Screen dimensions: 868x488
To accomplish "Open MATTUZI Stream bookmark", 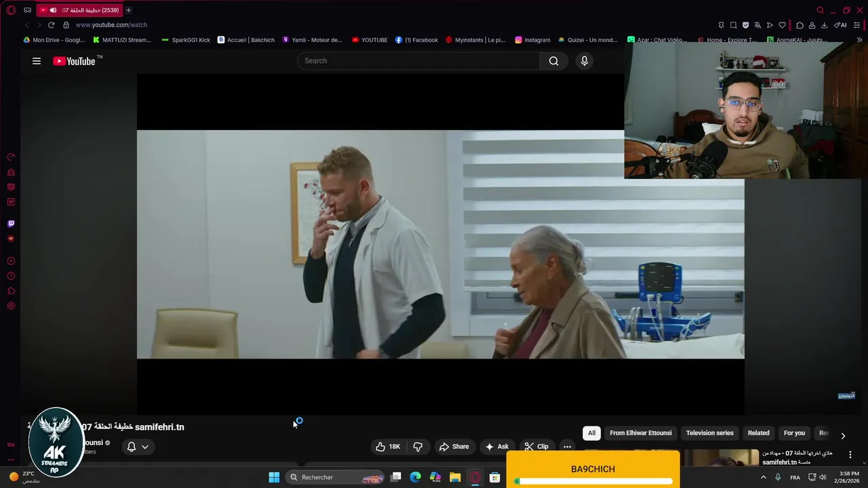I will (x=122, y=40).
